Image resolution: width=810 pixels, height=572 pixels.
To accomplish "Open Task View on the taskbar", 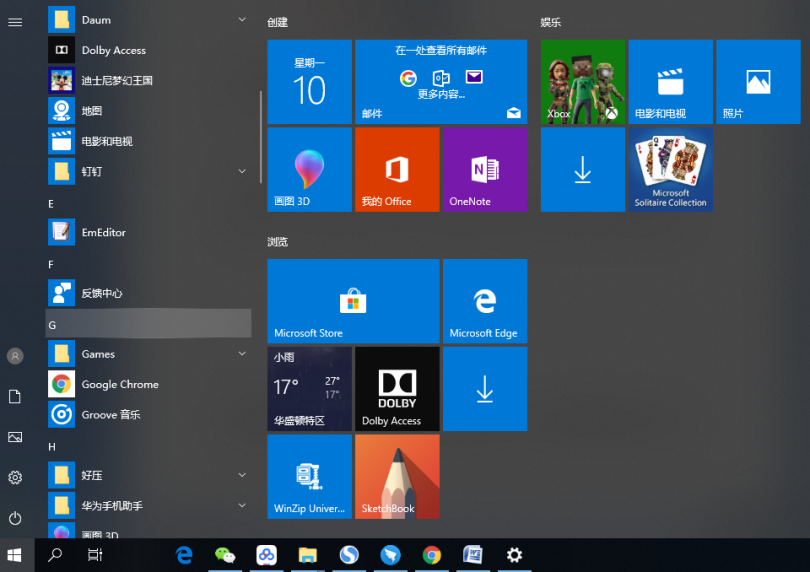I will pos(95,555).
